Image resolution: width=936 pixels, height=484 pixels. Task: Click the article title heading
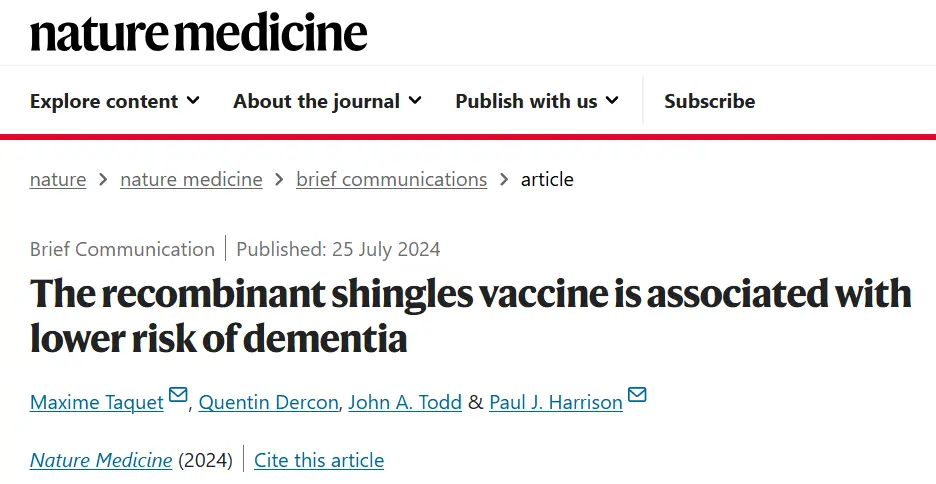(x=470, y=316)
